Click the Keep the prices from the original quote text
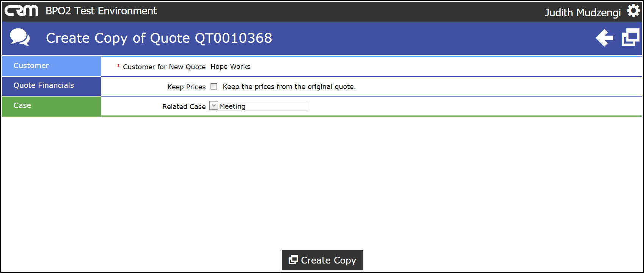Screen dimensions: 644x273 tap(289, 87)
